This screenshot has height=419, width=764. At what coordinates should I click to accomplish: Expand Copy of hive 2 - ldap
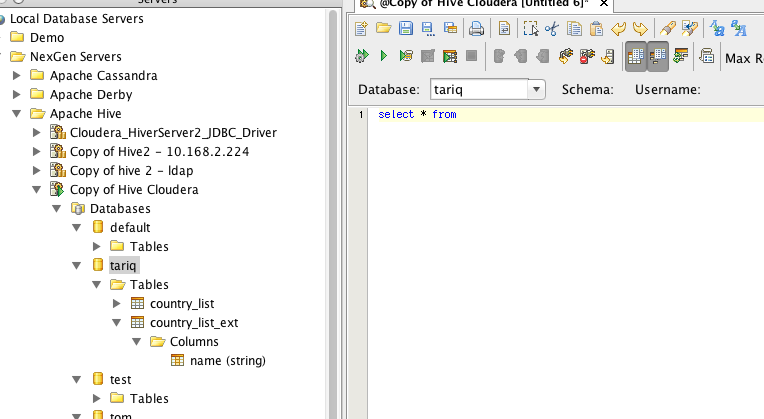37,171
